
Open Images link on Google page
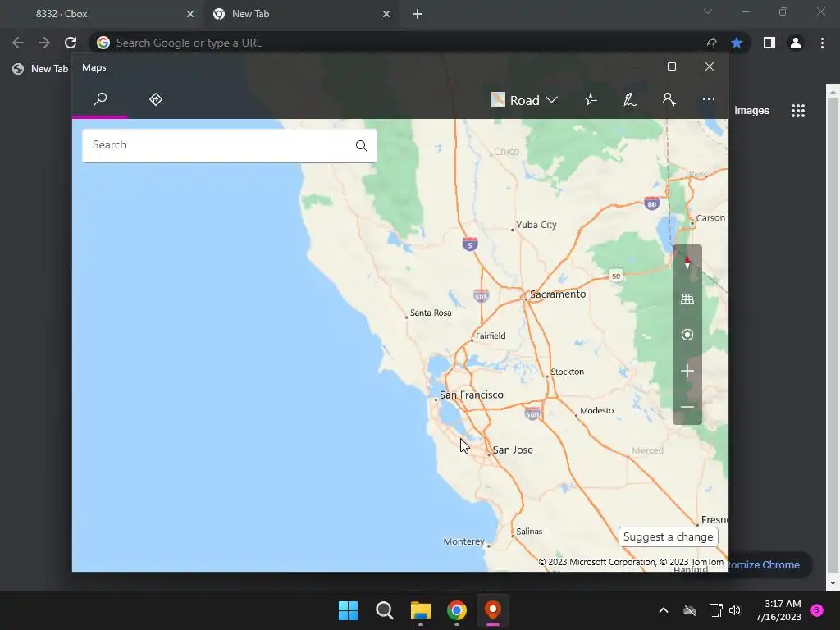click(751, 111)
